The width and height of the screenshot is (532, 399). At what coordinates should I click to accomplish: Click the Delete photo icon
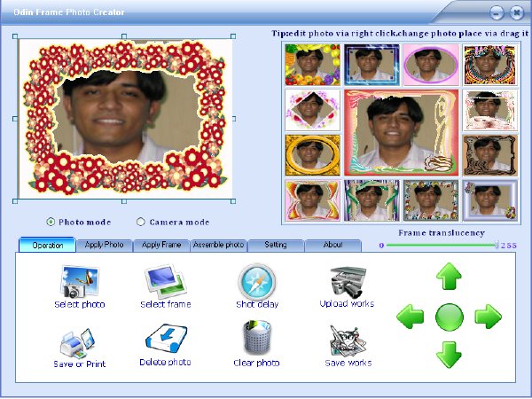(167, 339)
